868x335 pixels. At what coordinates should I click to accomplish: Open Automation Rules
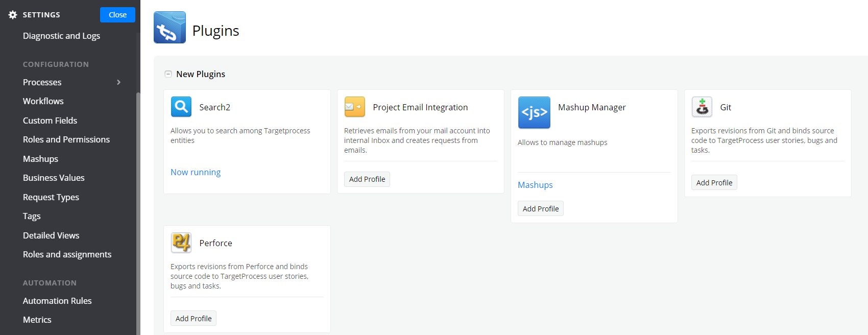click(x=57, y=301)
